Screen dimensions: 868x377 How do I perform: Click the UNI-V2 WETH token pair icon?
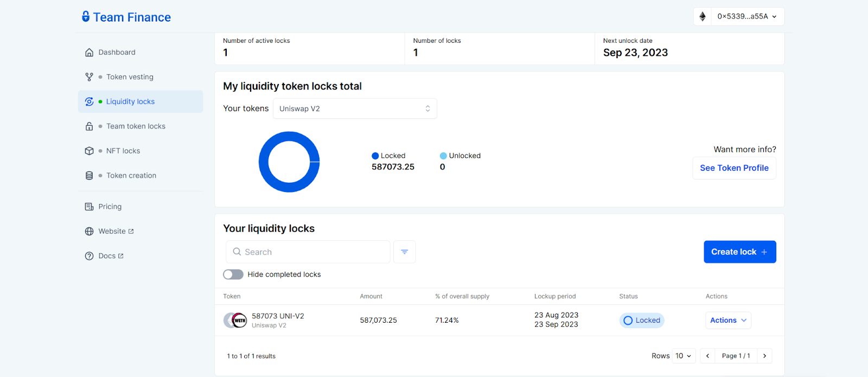pos(235,320)
